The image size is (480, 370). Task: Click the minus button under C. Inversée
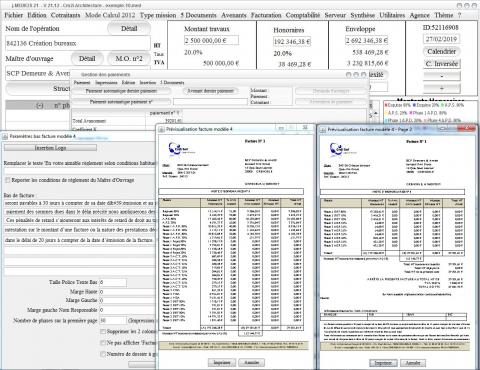click(x=441, y=76)
